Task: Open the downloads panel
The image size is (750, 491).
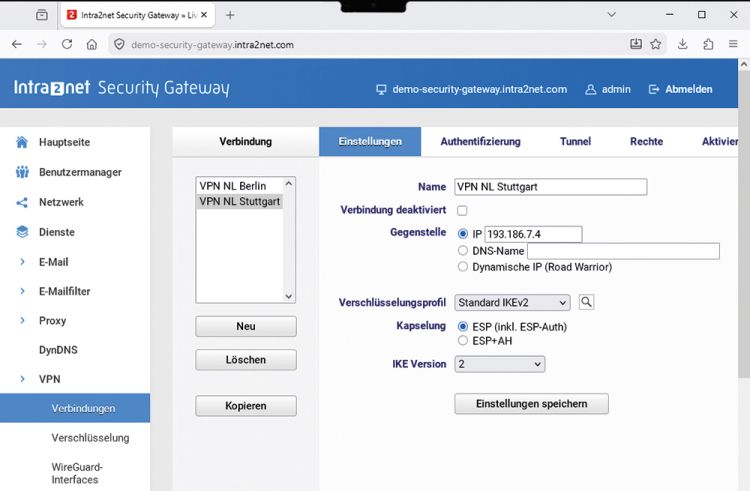Action: (x=683, y=44)
